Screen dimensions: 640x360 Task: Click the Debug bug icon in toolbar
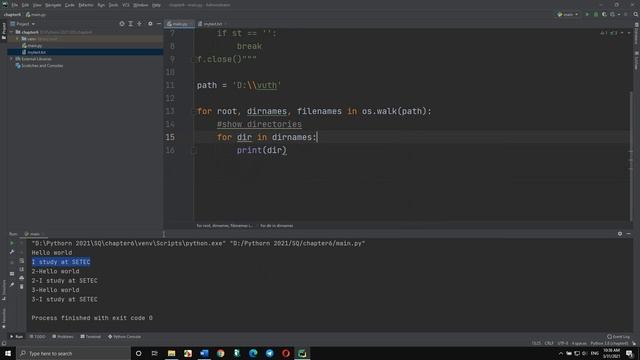[596, 14]
